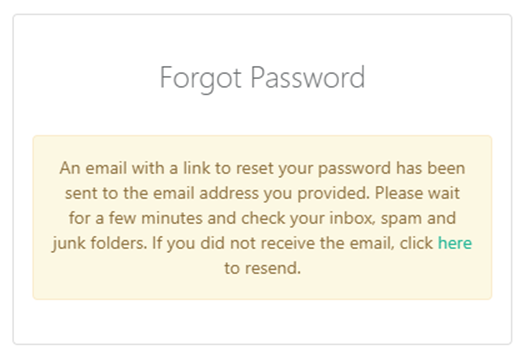Click the line starting "junk folders"
This screenshot has height=360, width=531.
pos(262,243)
